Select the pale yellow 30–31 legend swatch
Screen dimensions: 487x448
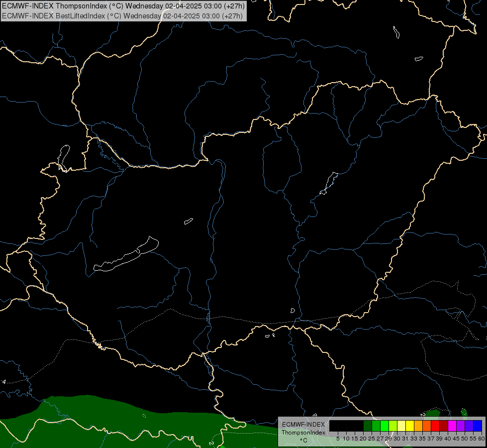point(401,426)
